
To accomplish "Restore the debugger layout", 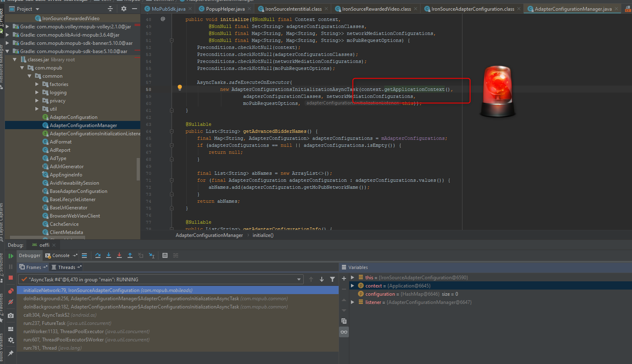I will tap(11, 329).
